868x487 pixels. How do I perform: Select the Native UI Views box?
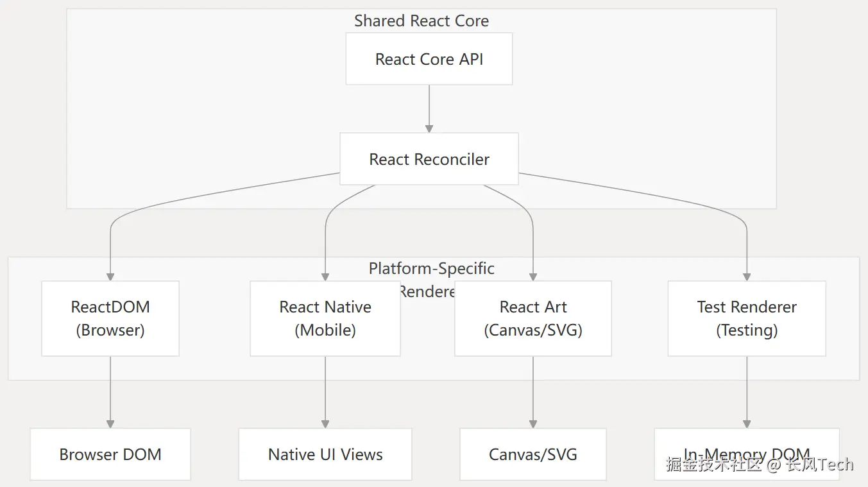click(x=325, y=454)
